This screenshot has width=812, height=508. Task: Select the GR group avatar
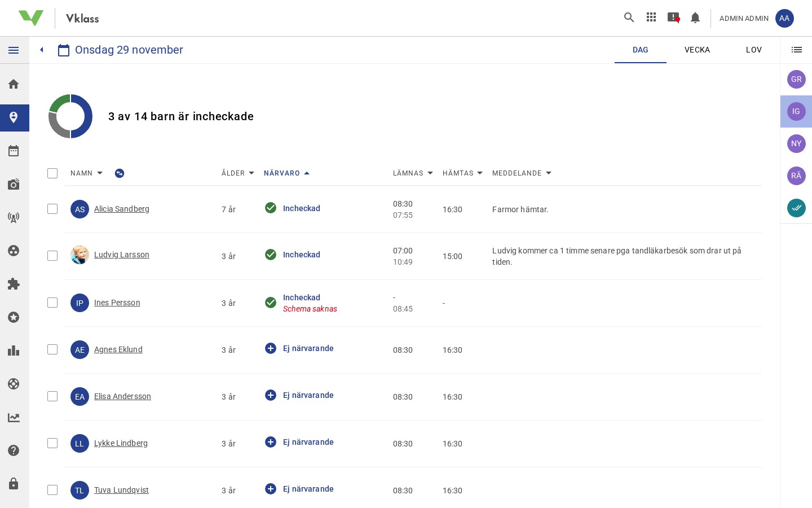796,79
